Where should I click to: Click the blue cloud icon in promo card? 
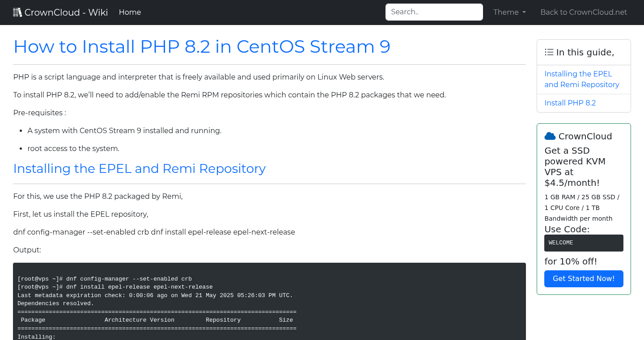point(550,136)
